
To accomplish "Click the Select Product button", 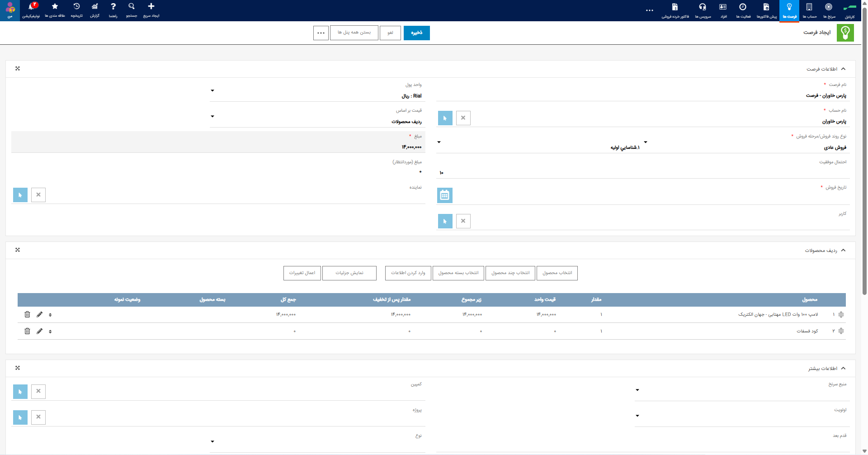I will [x=557, y=273].
